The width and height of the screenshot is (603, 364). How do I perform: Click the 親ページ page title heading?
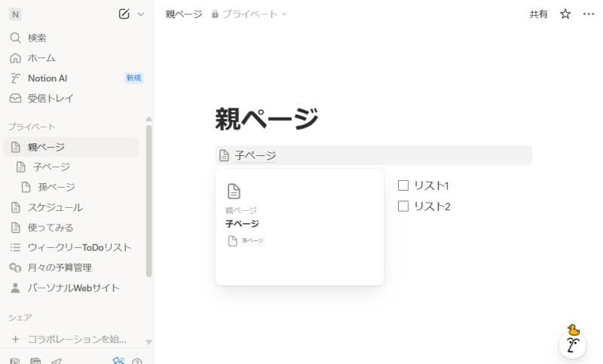coord(267,119)
